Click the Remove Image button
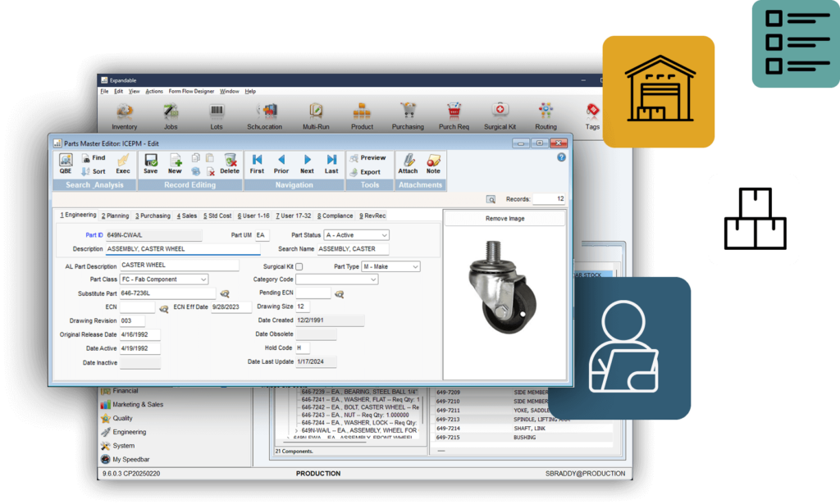 click(x=504, y=218)
